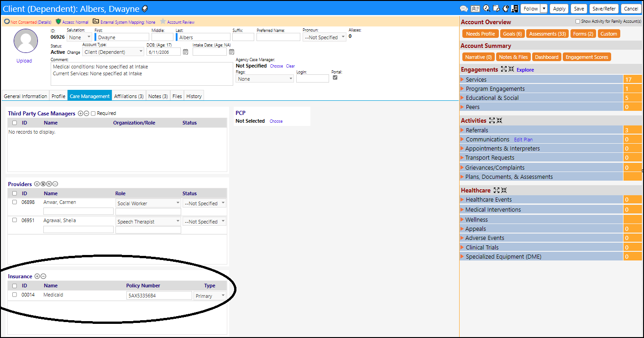Open calendar picker next to Intake Date
The height and width of the screenshot is (338, 644).
click(231, 52)
